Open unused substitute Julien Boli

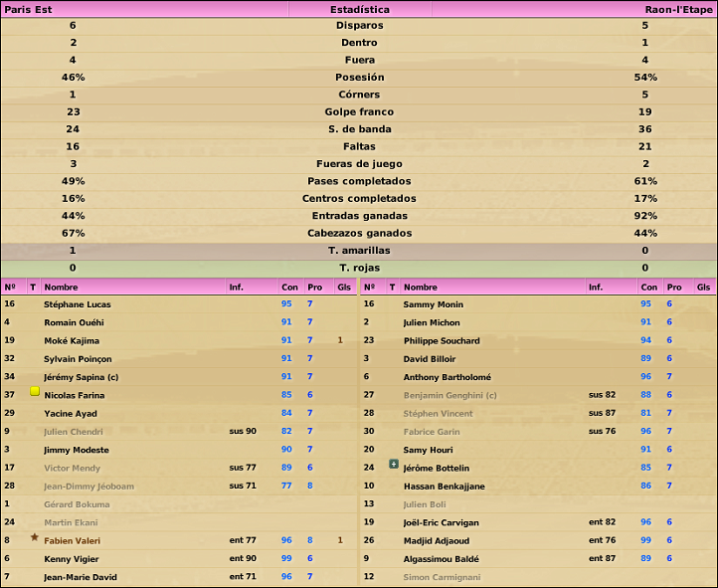425,504
